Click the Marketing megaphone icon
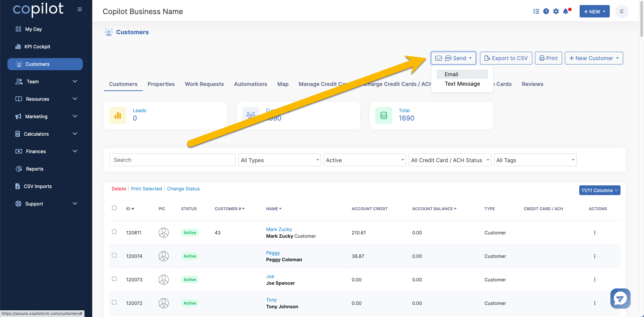The width and height of the screenshot is (644, 317). 18,117
